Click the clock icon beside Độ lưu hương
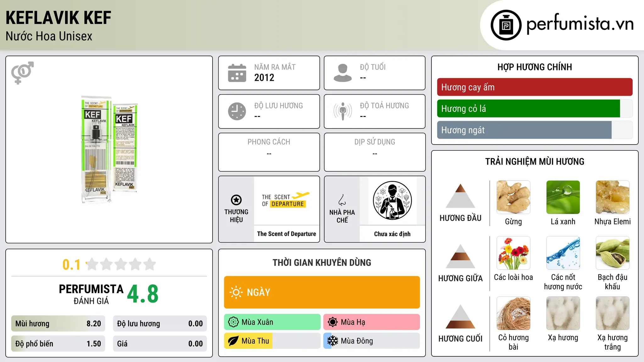 coord(237,111)
